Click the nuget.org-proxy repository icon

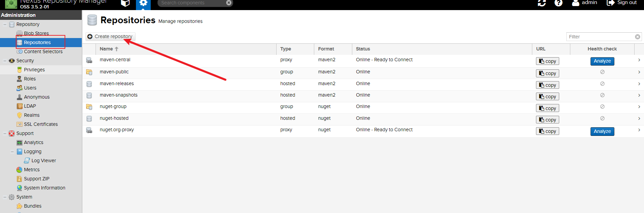pos(89,130)
